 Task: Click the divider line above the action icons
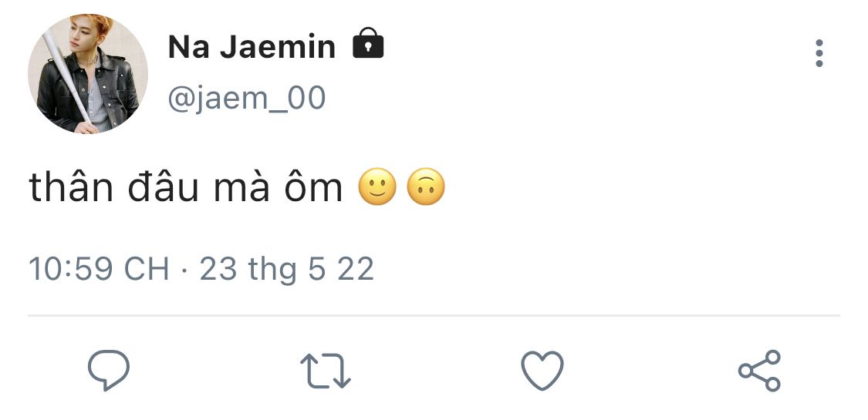click(x=434, y=315)
